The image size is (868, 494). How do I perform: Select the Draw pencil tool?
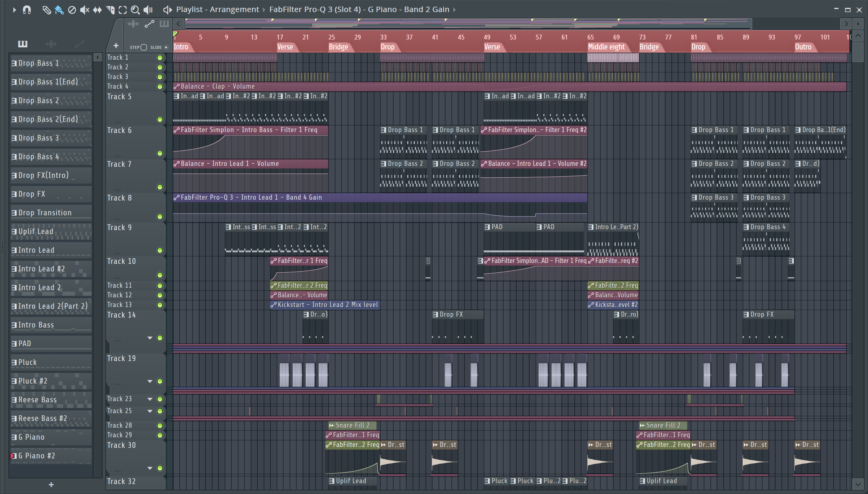46,10
